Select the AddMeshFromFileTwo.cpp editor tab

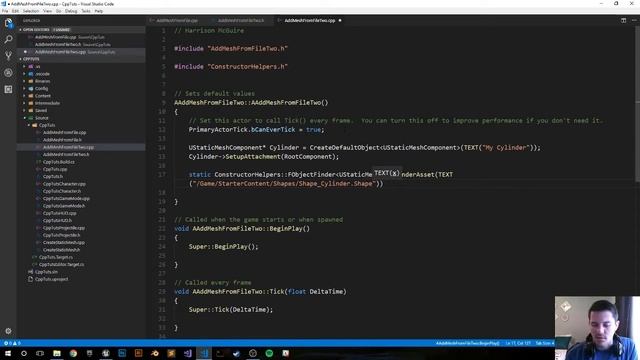pos(309,20)
